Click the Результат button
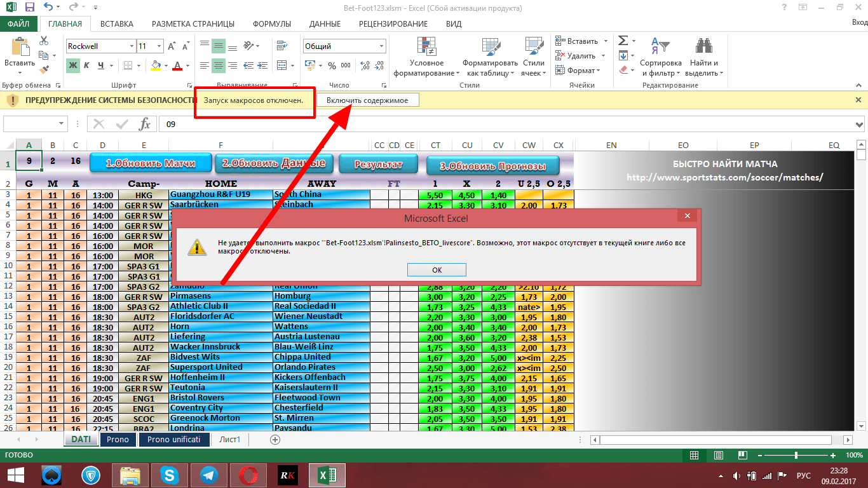The height and width of the screenshot is (488, 868). click(x=379, y=165)
